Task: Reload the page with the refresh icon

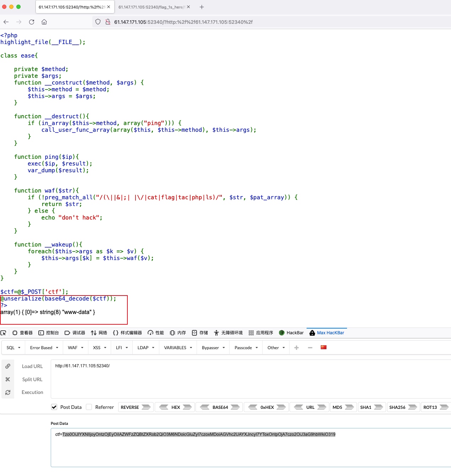Action: (x=32, y=22)
